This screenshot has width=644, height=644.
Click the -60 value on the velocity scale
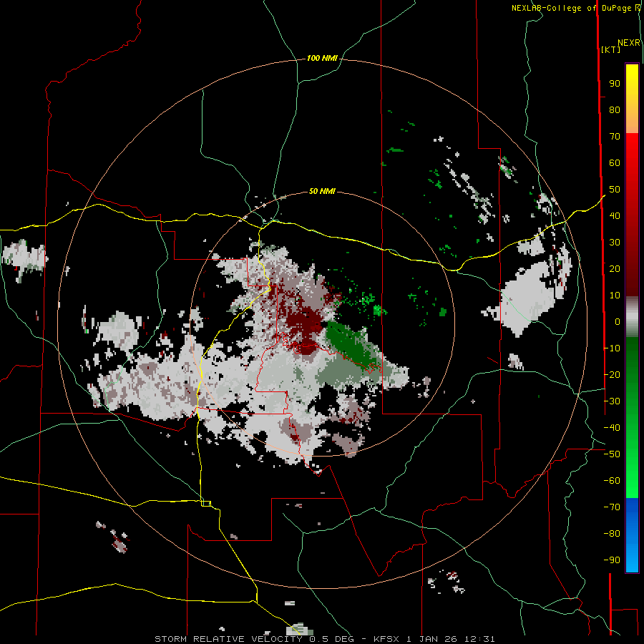(612, 481)
